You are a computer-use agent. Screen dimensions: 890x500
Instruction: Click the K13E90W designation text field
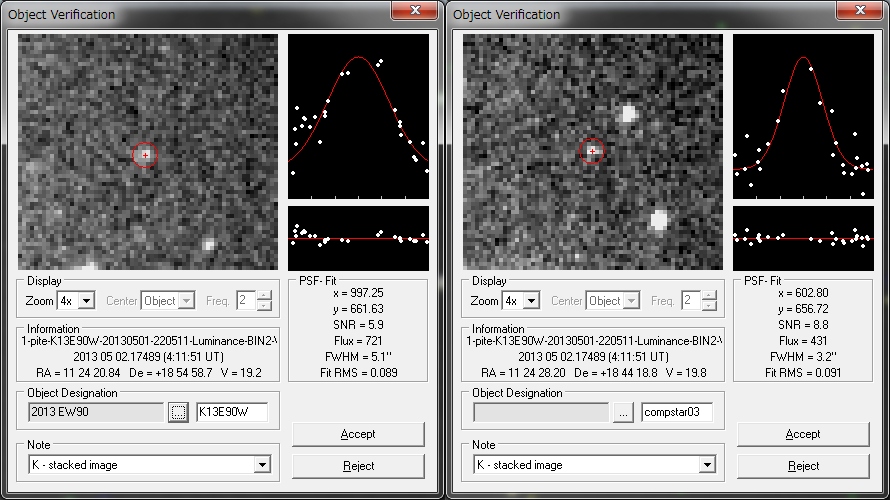coord(231,413)
